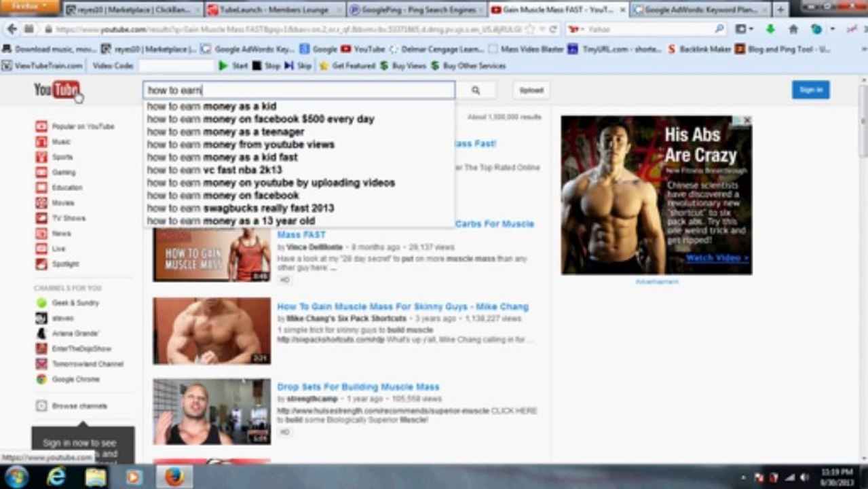Image resolution: width=868 pixels, height=489 pixels.
Task: Open 'Drop Sets For Building Muscle Mass' title
Action: (358, 387)
